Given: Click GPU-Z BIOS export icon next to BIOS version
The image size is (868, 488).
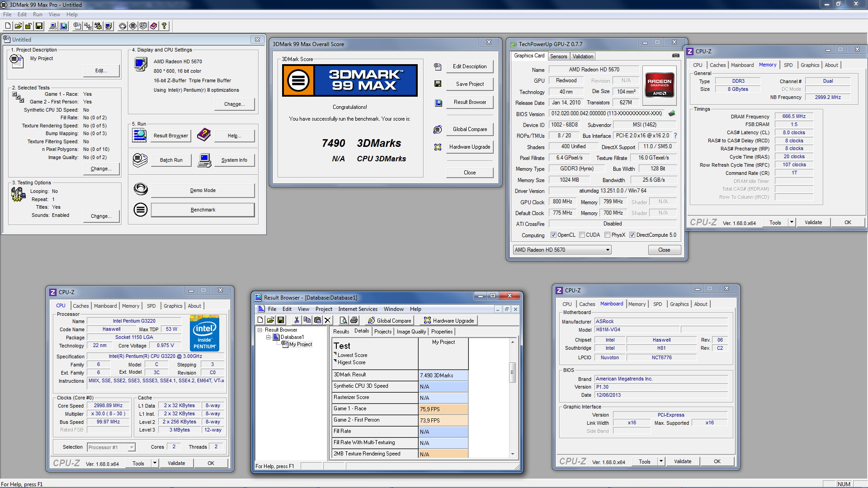Looking at the screenshot, I should 672,114.
